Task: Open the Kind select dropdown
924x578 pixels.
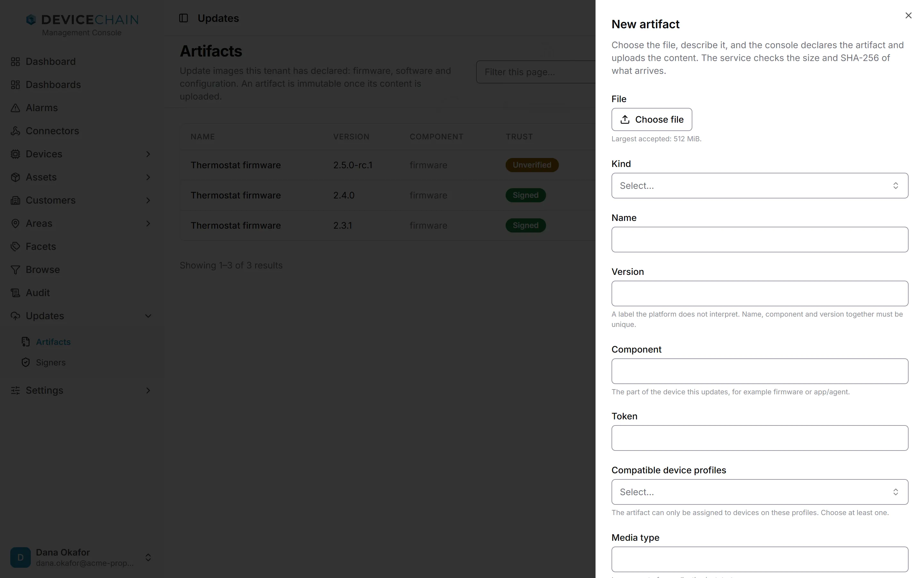Action: tap(760, 186)
